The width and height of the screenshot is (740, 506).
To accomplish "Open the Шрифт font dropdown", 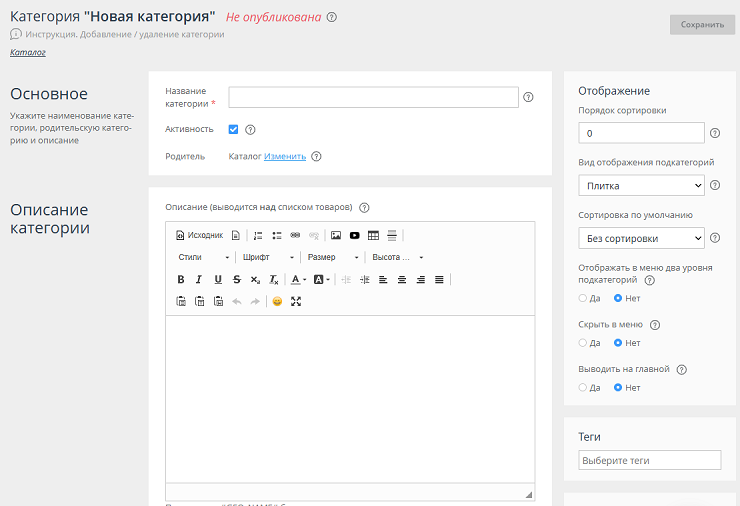I will coord(266,258).
